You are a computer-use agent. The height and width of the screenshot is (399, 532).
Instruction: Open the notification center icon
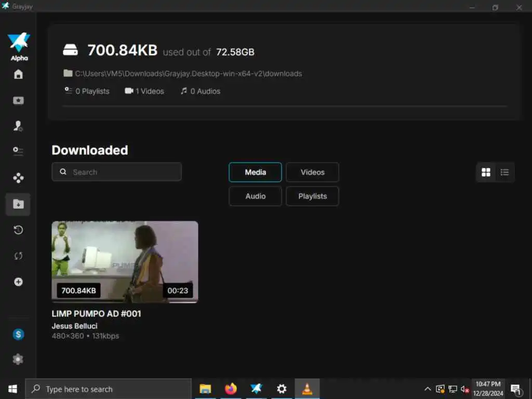(516, 389)
